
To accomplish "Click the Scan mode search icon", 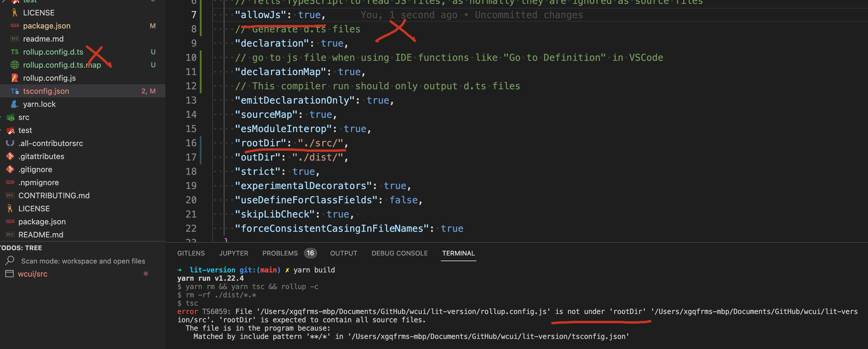I will 10,261.
